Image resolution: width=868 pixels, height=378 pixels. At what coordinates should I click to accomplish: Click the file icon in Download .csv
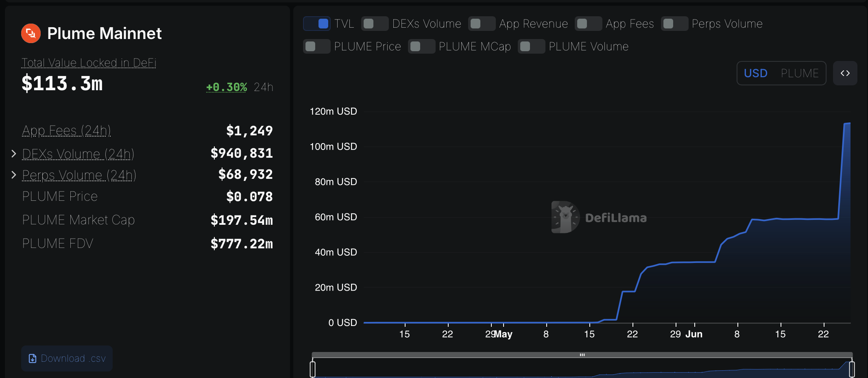[33, 358]
